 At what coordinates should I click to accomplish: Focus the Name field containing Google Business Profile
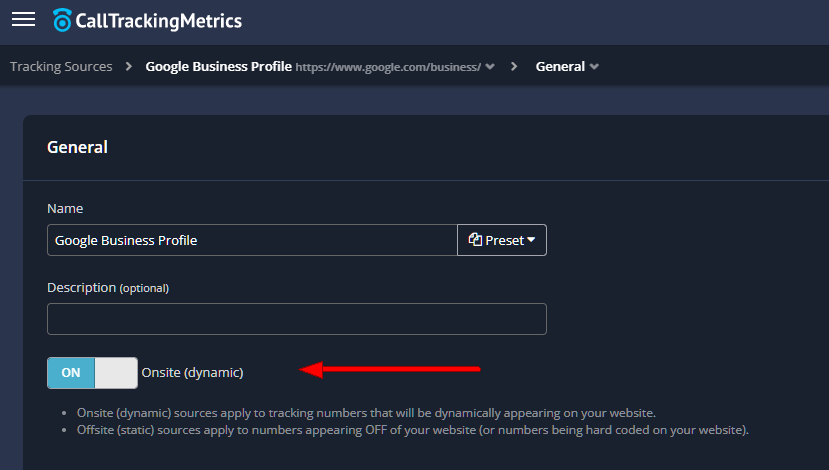(x=252, y=240)
